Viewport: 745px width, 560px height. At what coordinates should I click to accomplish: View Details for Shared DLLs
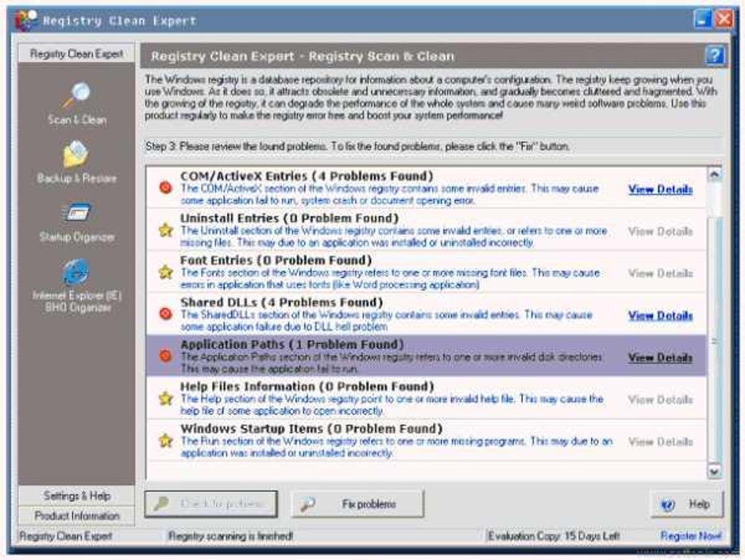(x=660, y=315)
